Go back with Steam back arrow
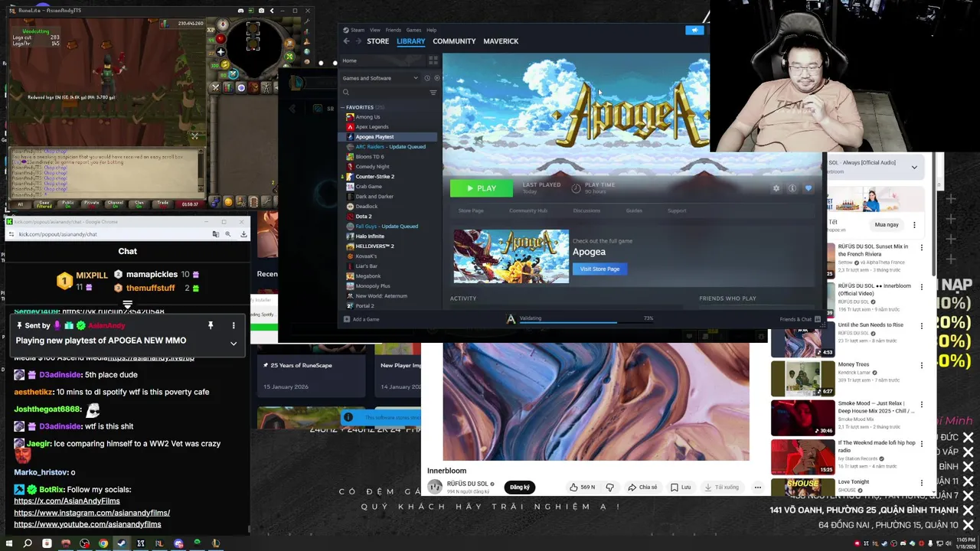The image size is (980, 551). pyautogui.click(x=346, y=41)
